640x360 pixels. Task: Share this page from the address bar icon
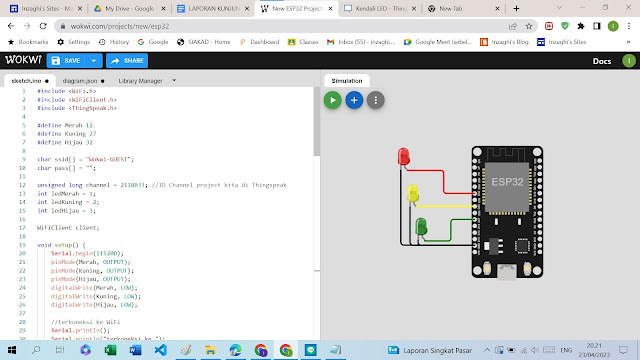click(513, 26)
